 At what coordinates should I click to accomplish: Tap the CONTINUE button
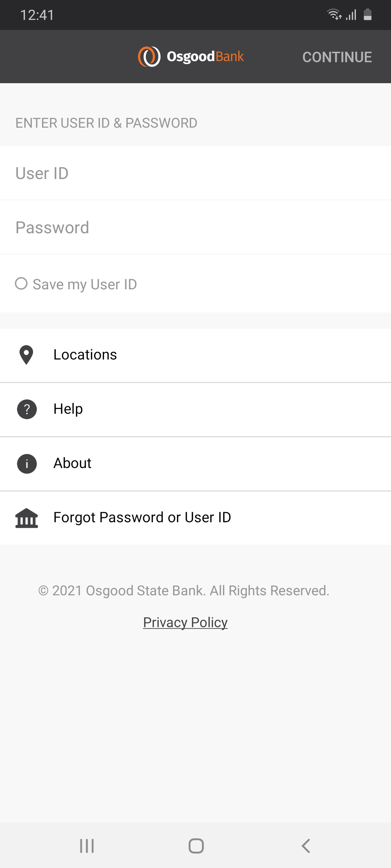(337, 57)
